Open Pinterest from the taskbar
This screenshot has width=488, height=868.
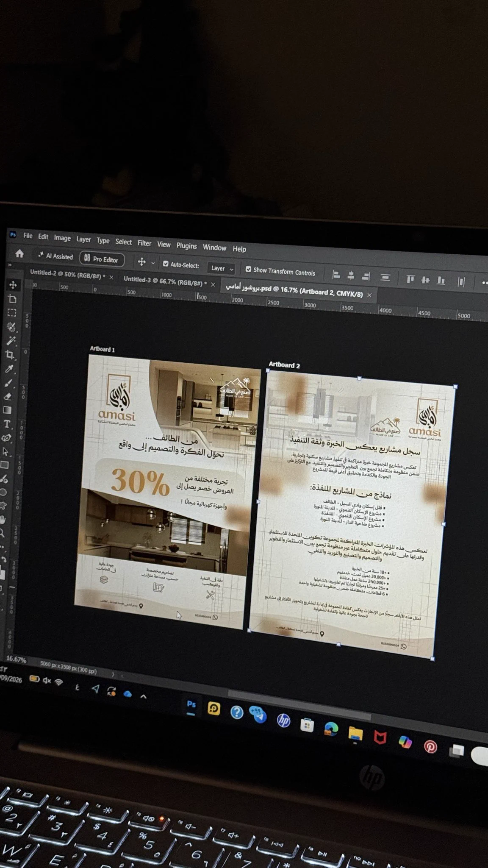coord(430,747)
